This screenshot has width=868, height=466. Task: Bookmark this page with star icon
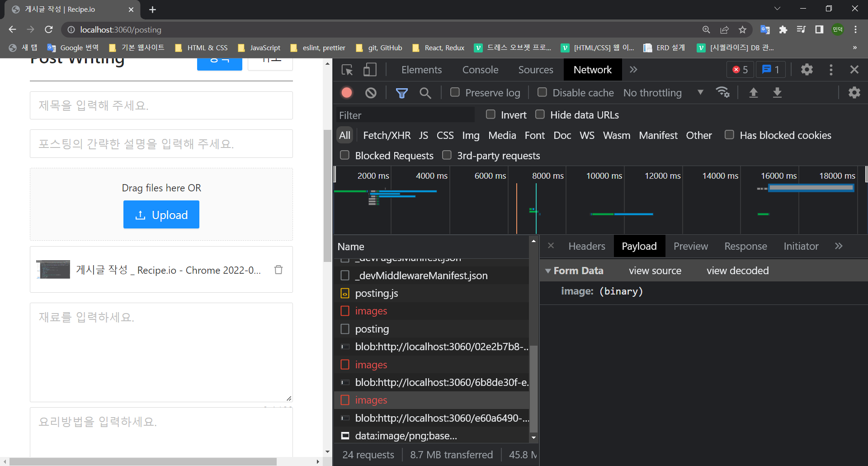(742, 30)
